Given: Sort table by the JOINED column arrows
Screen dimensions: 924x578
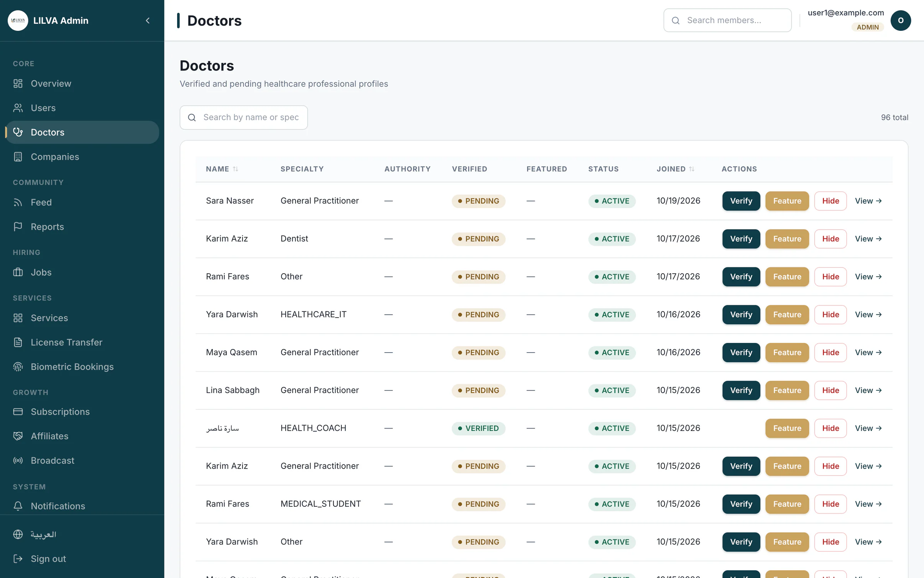Looking at the screenshot, I should tap(692, 169).
